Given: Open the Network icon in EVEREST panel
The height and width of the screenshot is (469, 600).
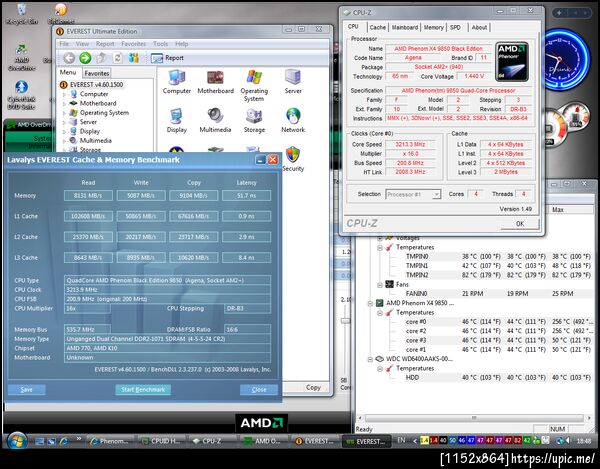Looking at the screenshot, I should click(x=293, y=121).
